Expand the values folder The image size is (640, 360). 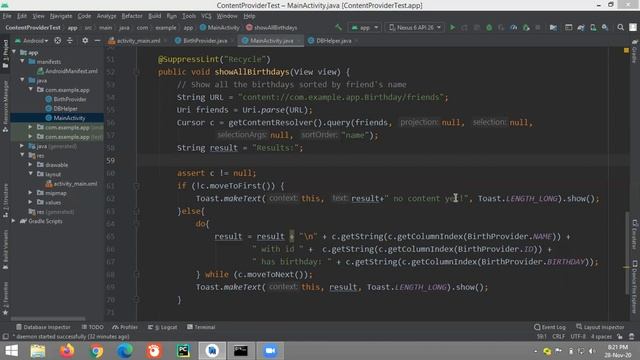31,202
